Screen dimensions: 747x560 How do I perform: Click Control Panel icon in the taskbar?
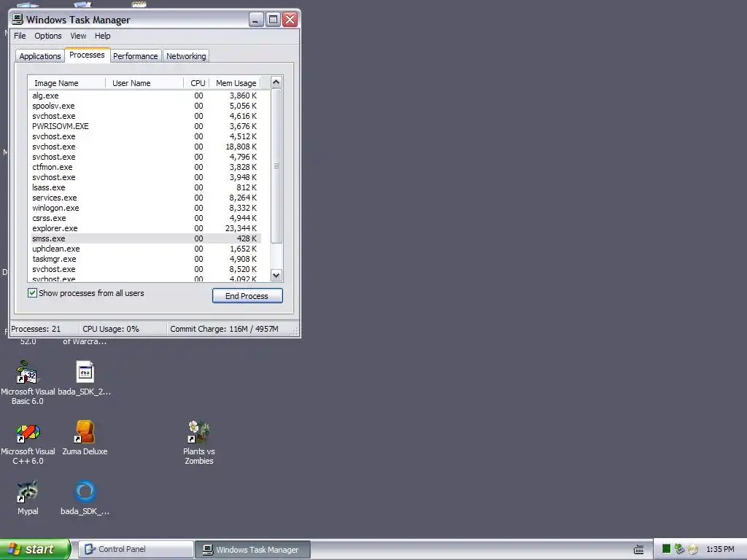(90, 549)
